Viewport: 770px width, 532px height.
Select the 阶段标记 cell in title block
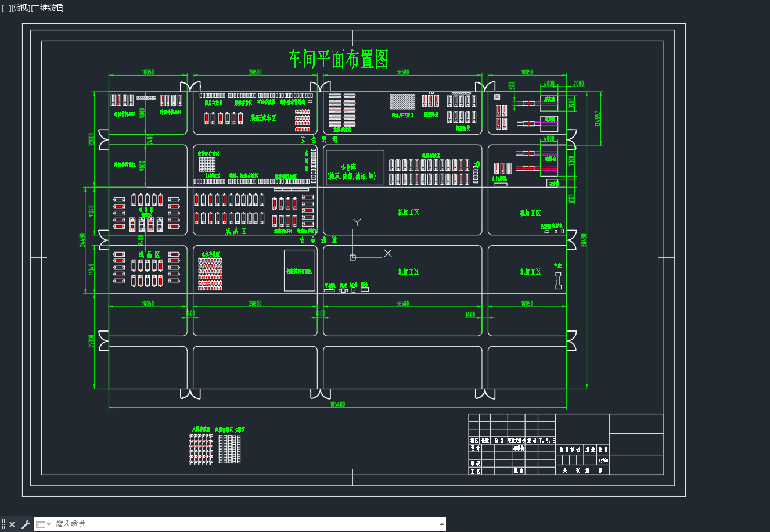point(569,450)
